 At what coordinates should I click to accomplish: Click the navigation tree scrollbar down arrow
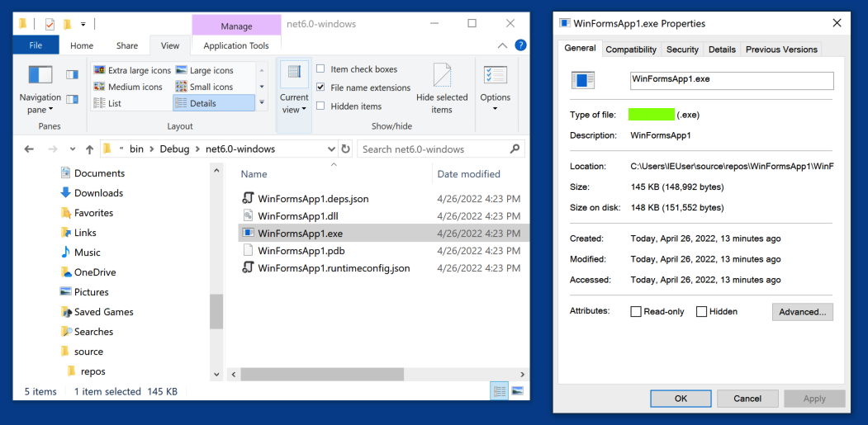point(216,374)
